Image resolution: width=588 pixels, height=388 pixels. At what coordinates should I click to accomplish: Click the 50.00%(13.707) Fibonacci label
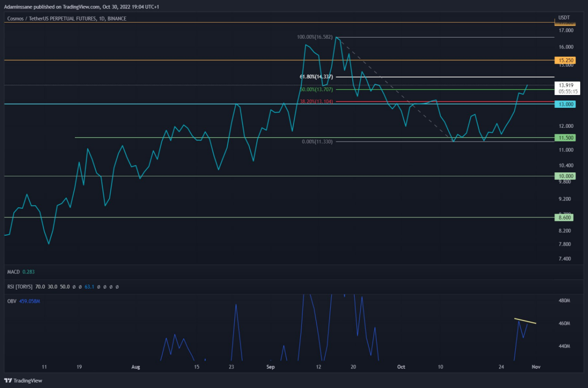pyautogui.click(x=317, y=89)
